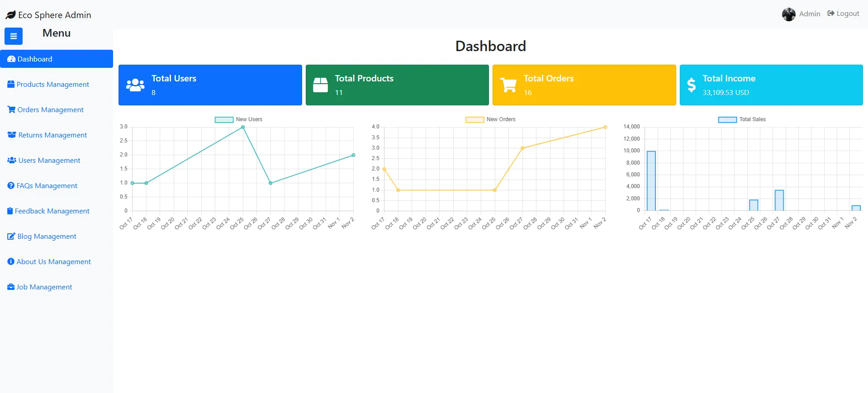
Task: Open Dashboard menu item
Action: (57, 59)
